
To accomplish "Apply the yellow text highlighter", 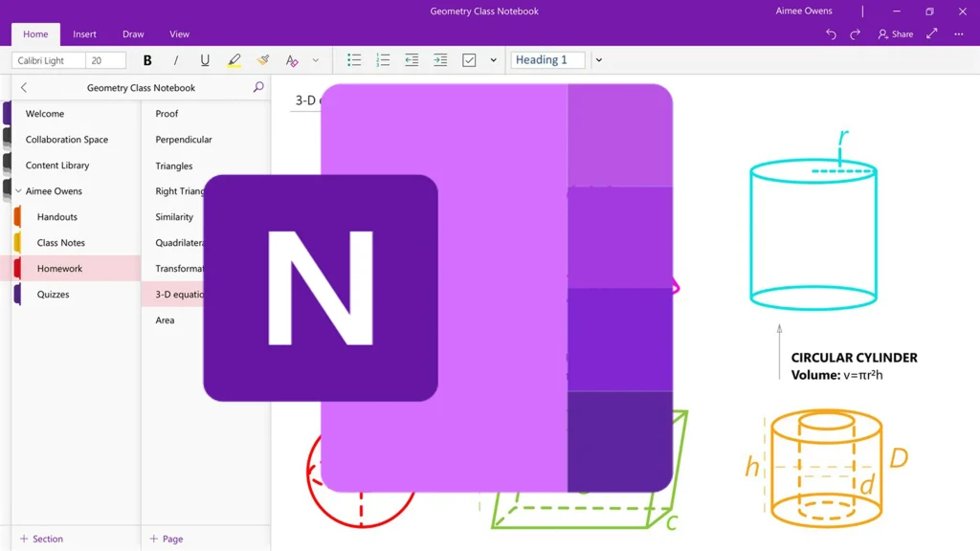I will (234, 60).
